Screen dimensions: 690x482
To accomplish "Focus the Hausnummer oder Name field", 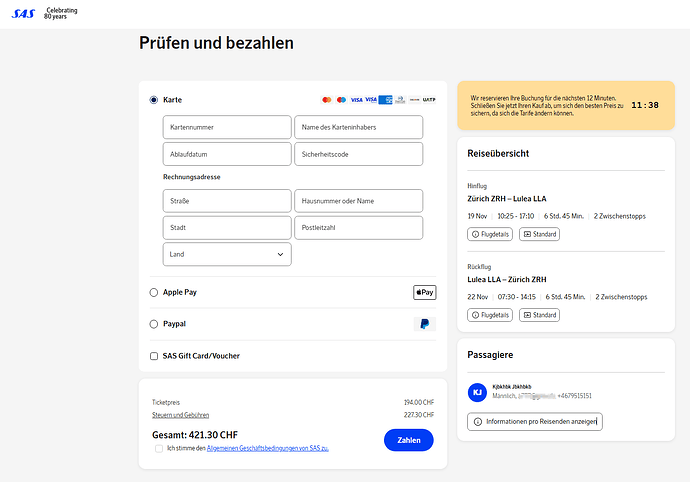I will (x=359, y=201).
